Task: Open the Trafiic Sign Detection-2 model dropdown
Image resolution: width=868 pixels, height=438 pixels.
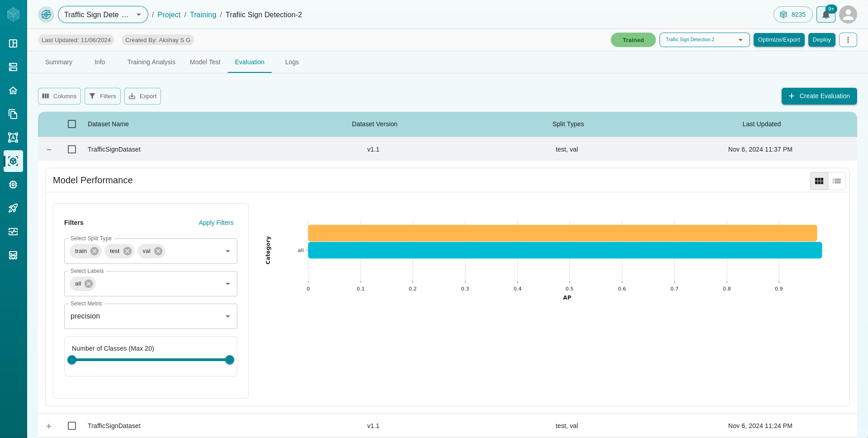Action: (x=704, y=40)
